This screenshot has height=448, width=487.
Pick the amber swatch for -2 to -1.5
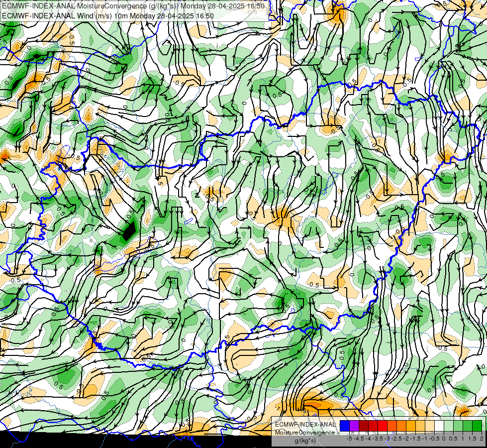pos(411,426)
